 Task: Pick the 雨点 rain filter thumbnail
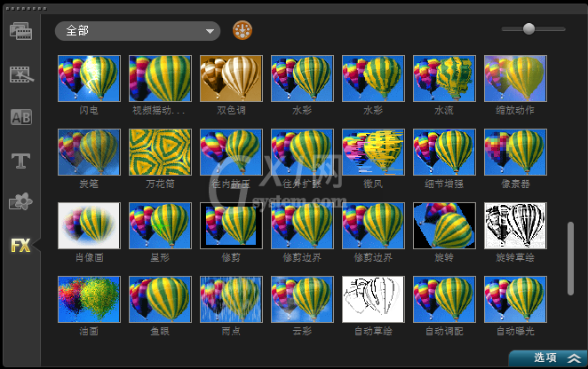pos(231,299)
